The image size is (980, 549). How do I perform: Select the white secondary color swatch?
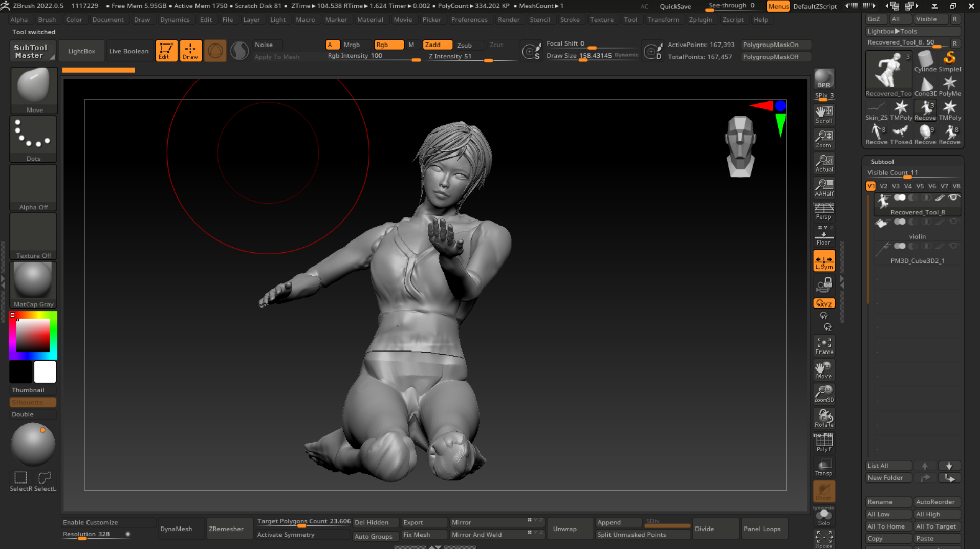click(45, 372)
